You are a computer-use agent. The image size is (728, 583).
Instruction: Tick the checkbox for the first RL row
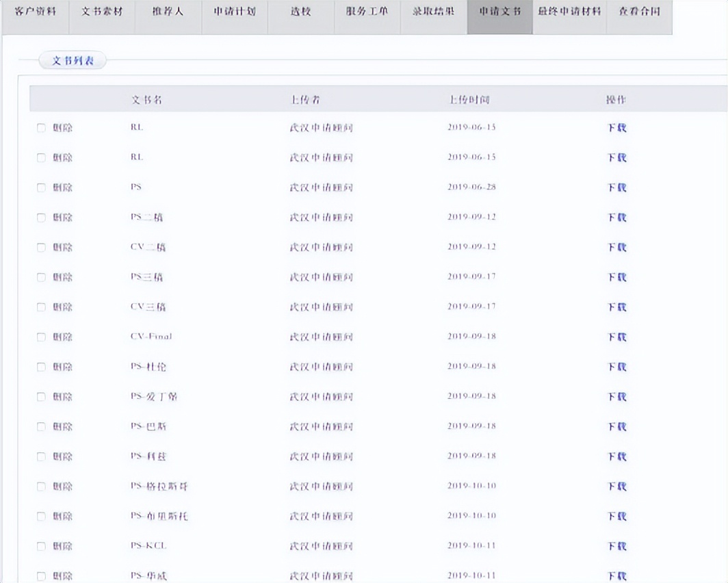click(41, 128)
